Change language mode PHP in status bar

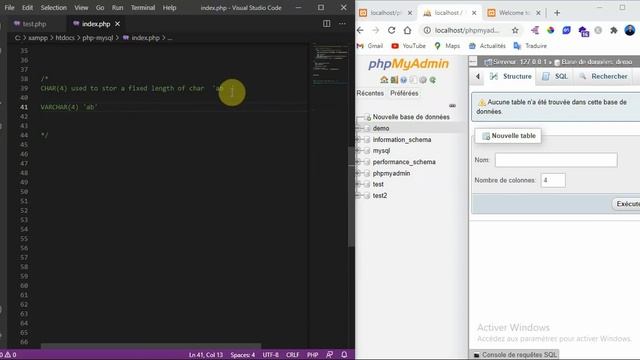click(x=312, y=355)
